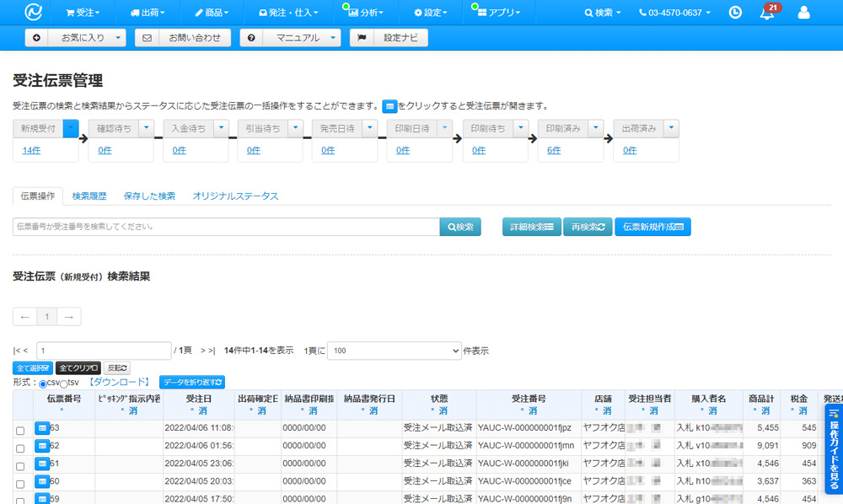843x504 pixels.
Task: Switch to the 検索履歴 tab
Action: coord(89,196)
